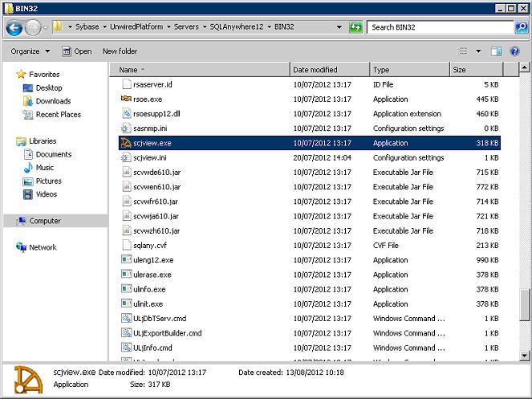Open the address bar history dropdown
532x399 pixels.
pos(339,27)
